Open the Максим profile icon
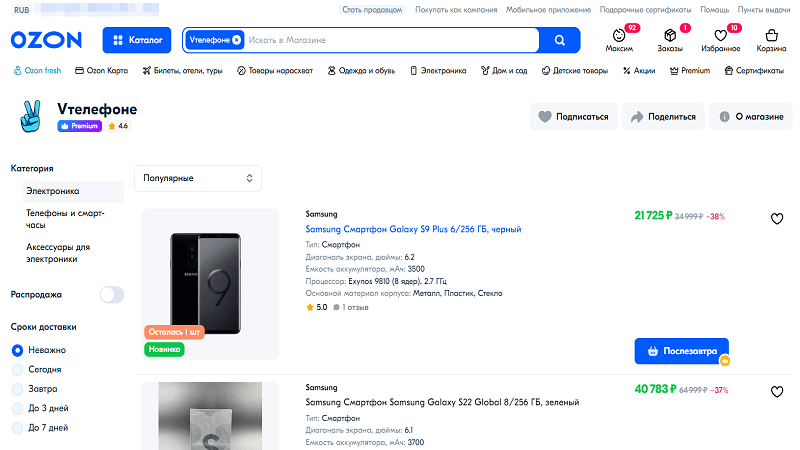Screen dimensions: 800x450 coord(620,36)
